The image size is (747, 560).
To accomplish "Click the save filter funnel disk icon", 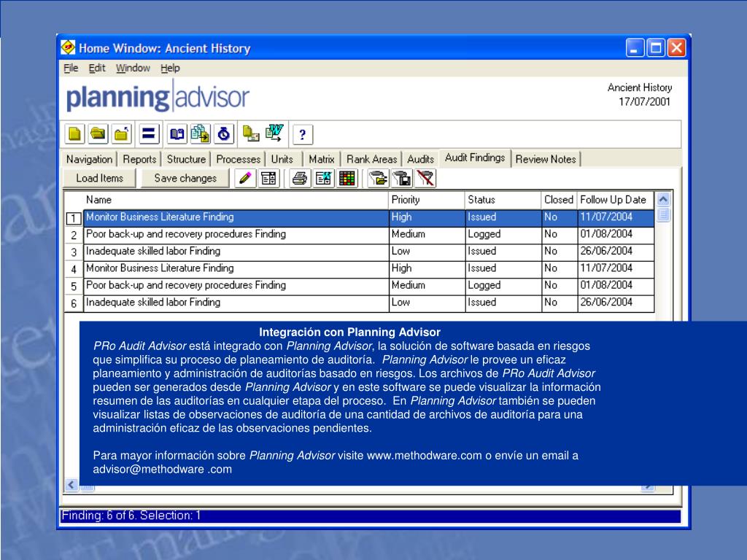I will point(402,179).
